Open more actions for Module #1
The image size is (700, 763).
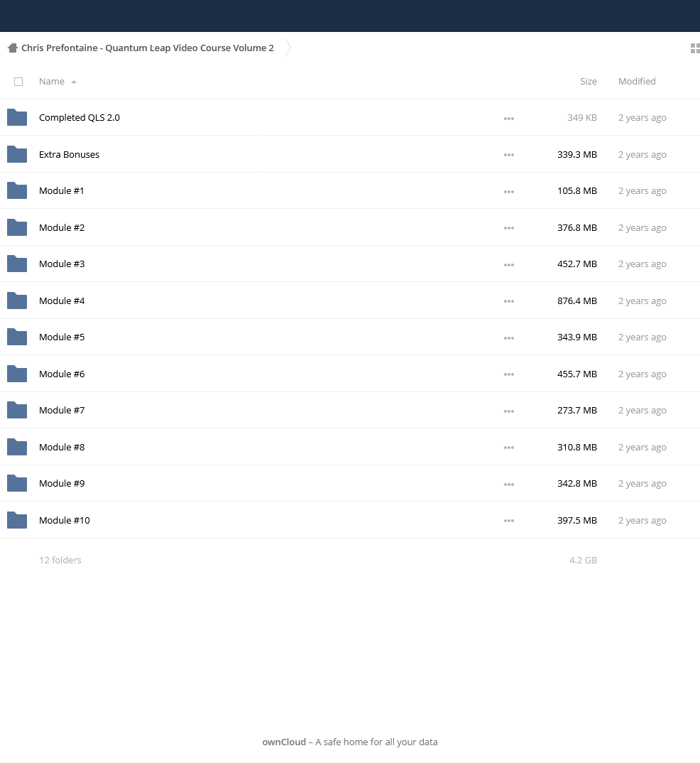tap(509, 191)
